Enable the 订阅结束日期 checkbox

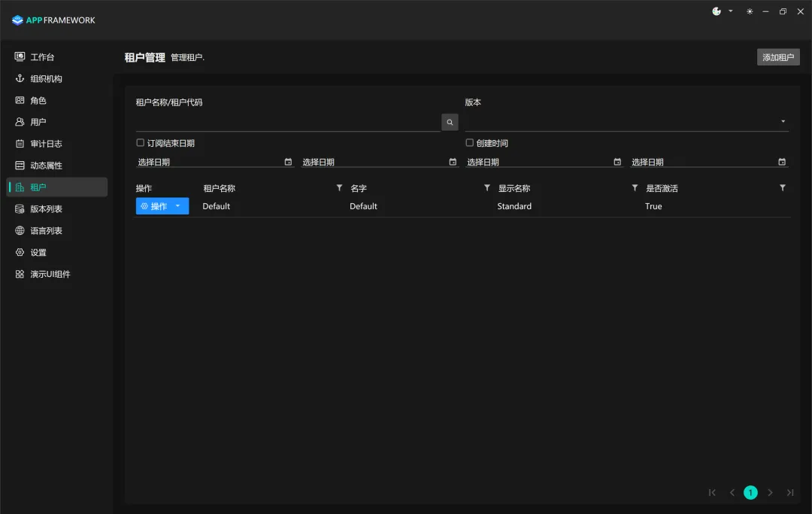coord(140,142)
